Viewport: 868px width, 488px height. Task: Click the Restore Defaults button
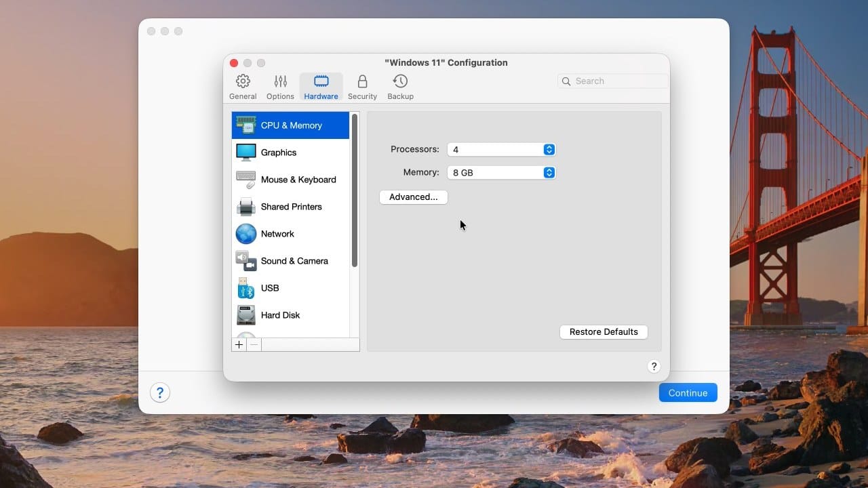(x=604, y=332)
